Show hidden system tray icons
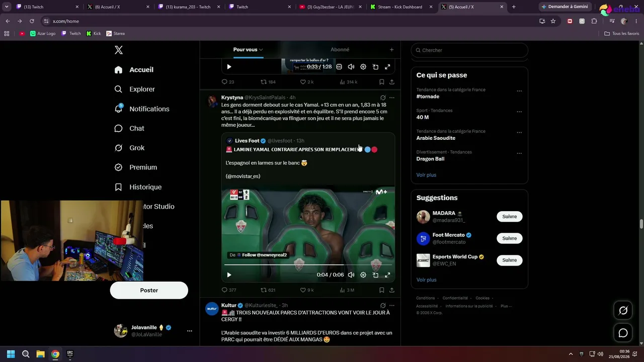The height and width of the screenshot is (362, 644). point(571,354)
